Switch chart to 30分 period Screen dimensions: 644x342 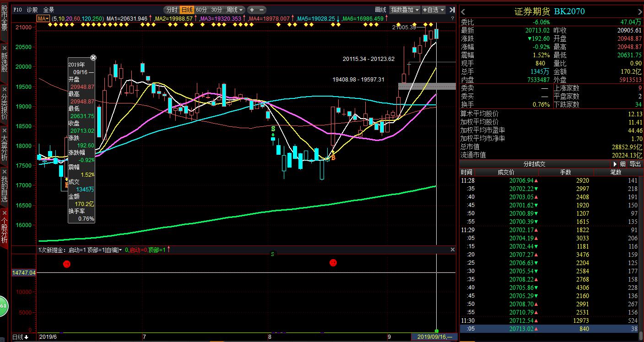[x=216, y=10]
